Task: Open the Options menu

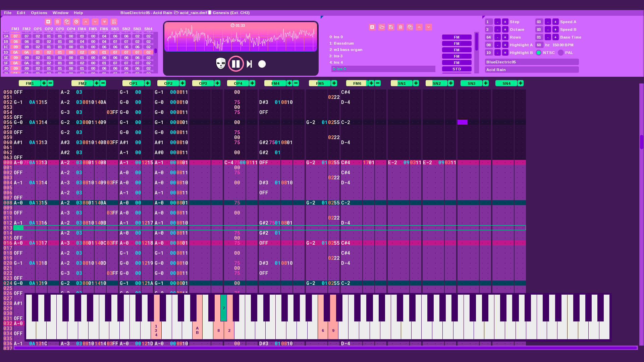Action: (39, 13)
